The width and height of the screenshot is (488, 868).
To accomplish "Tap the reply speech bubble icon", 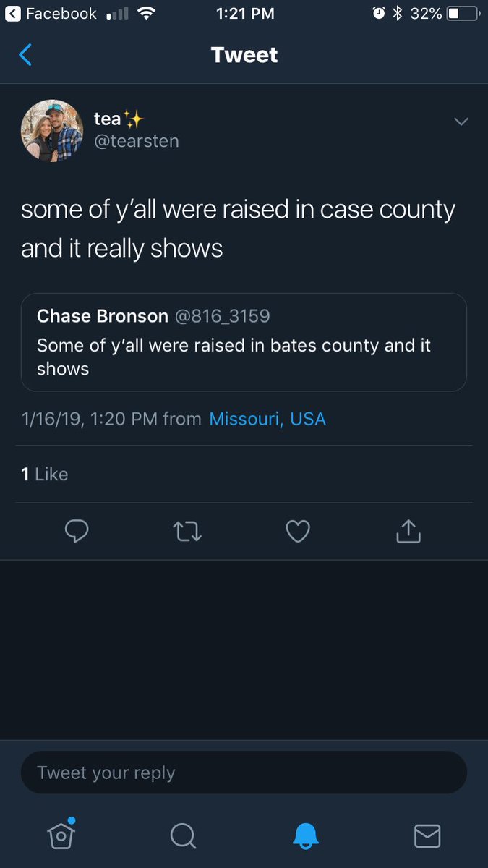I will click(77, 532).
